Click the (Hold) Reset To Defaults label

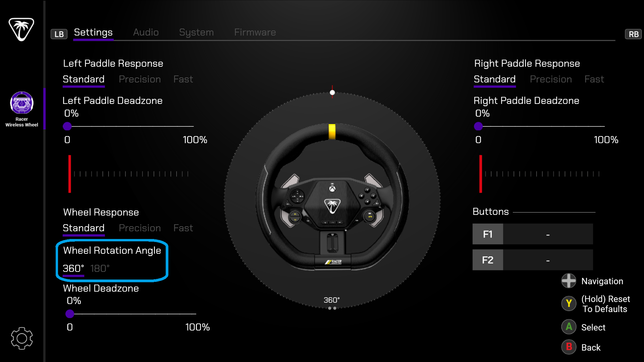pyautogui.click(x=605, y=304)
